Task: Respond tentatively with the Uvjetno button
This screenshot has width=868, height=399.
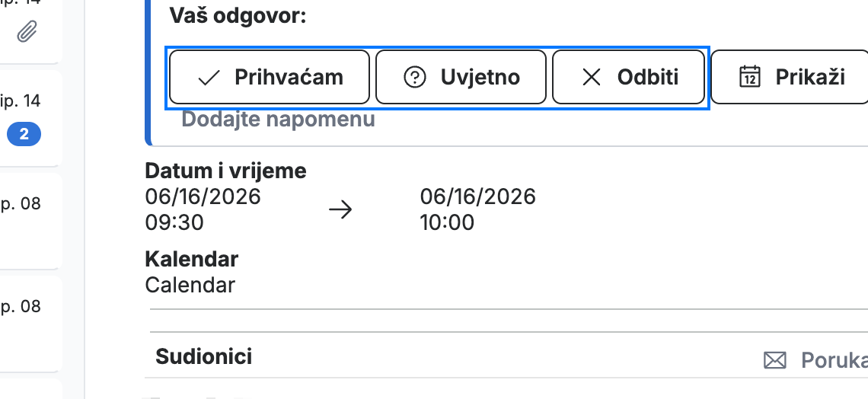Action: [x=461, y=77]
